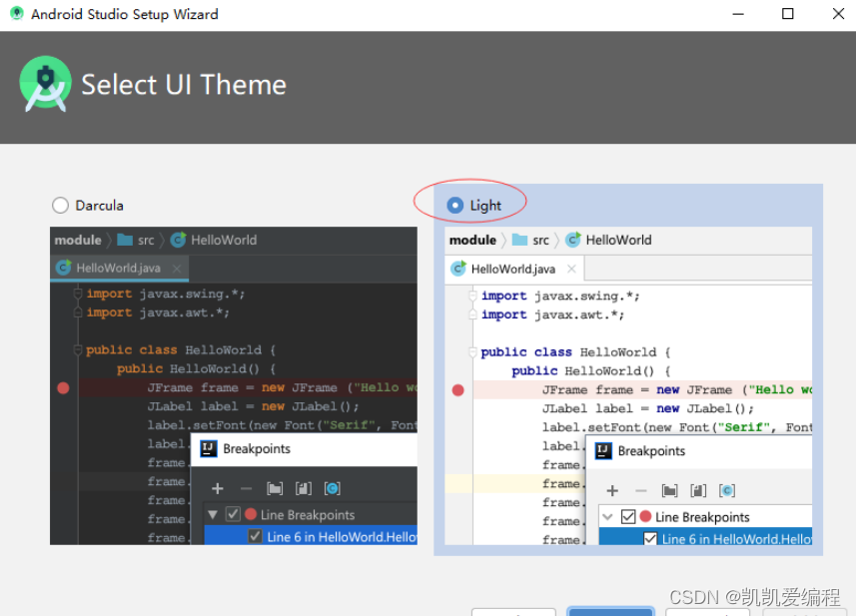This screenshot has height=616, width=856.
Task: Group by file icon in Darcula breakpoints toolbar
Action: 304,488
